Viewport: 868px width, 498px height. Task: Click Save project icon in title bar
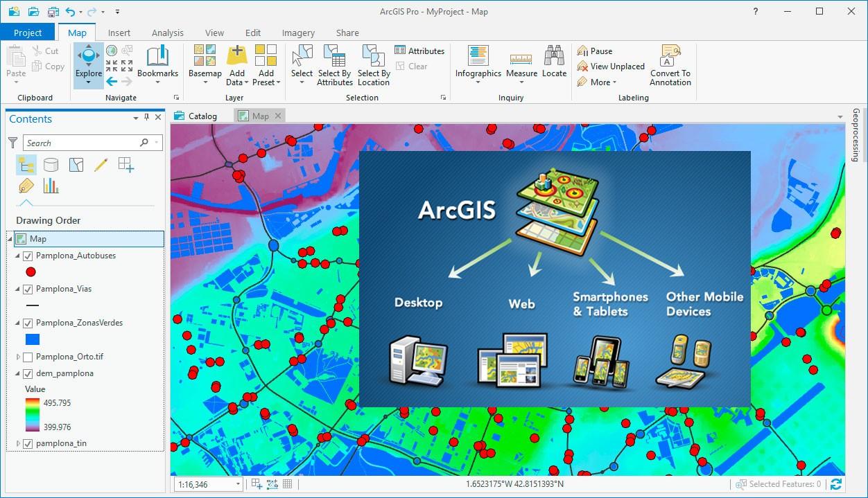click(x=53, y=12)
